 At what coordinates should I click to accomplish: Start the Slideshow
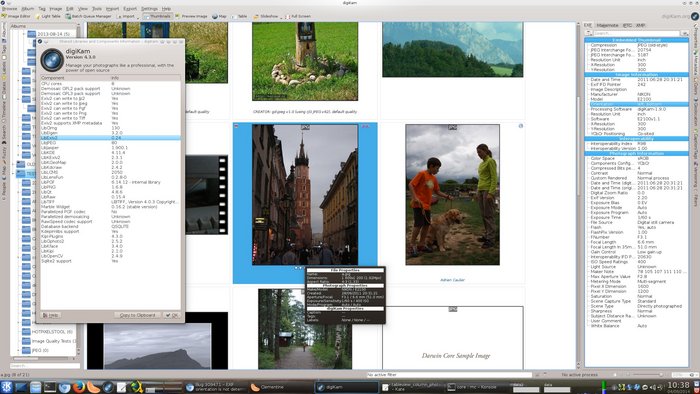(x=266, y=16)
